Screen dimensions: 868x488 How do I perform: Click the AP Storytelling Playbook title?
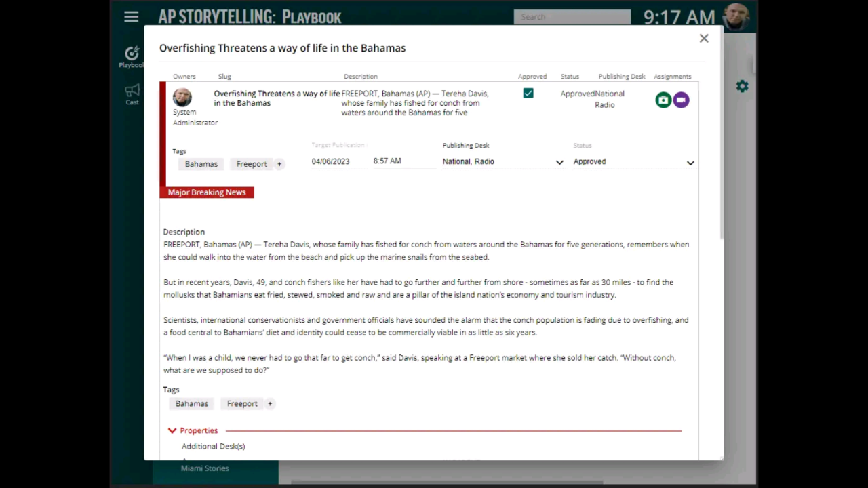(250, 17)
